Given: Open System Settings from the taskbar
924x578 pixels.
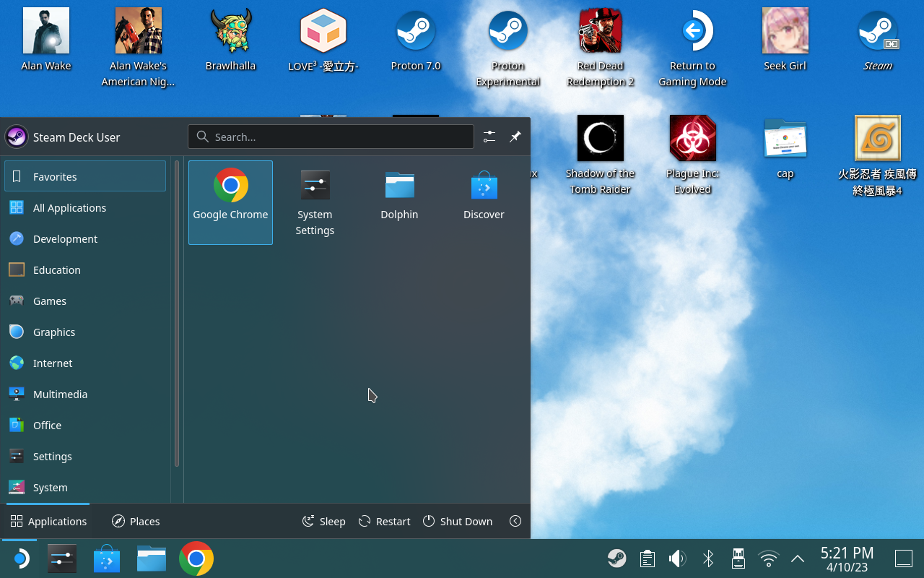Looking at the screenshot, I should [62, 558].
